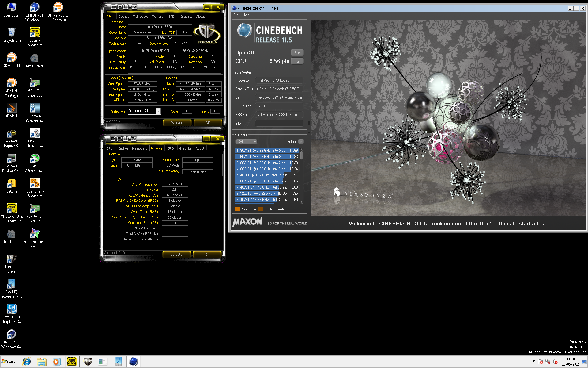Open the 3DMark desktop icon
This screenshot has height=368, width=588.
[x=12, y=110]
